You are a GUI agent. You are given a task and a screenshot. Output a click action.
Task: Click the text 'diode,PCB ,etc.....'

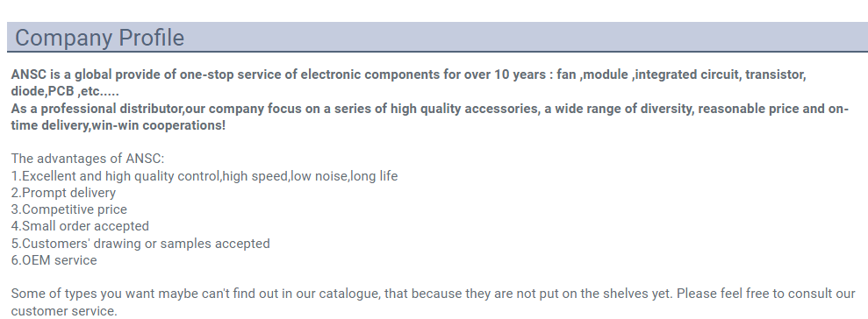coord(65,91)
